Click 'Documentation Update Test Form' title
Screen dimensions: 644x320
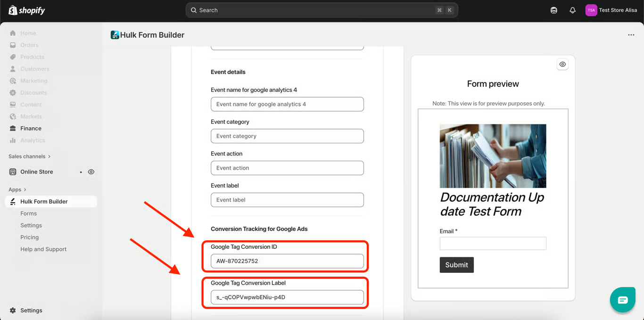pos(492,204)
